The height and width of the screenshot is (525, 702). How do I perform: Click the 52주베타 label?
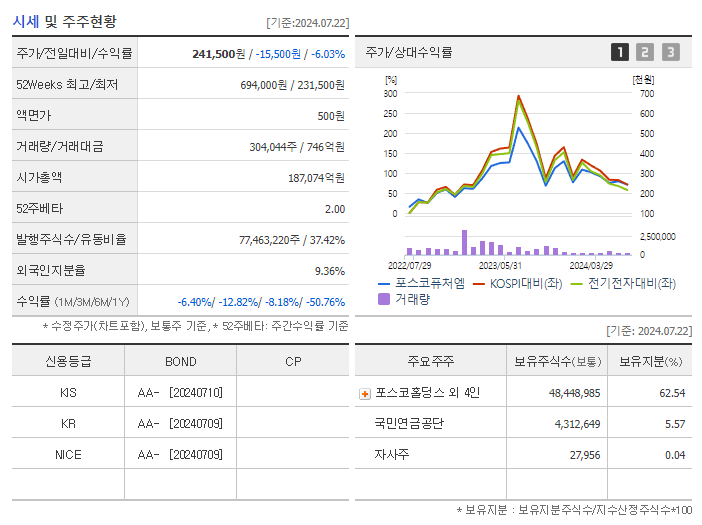point(39,209)
